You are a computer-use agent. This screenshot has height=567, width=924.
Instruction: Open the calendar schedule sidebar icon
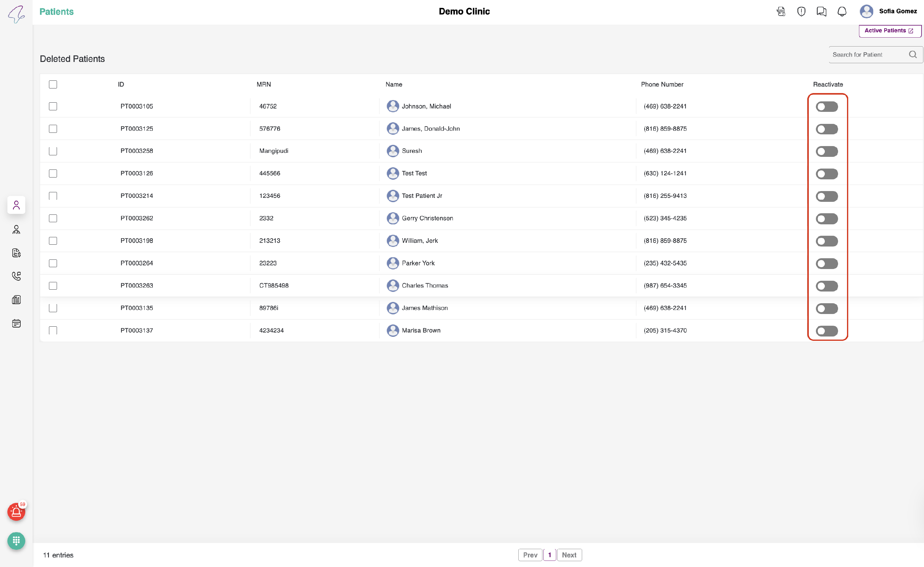(16, 323)
